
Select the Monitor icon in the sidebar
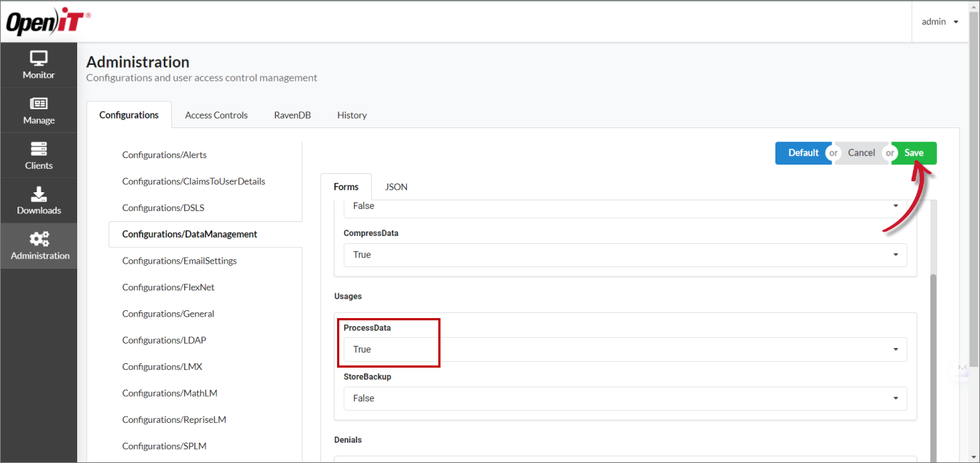(39, 64)
